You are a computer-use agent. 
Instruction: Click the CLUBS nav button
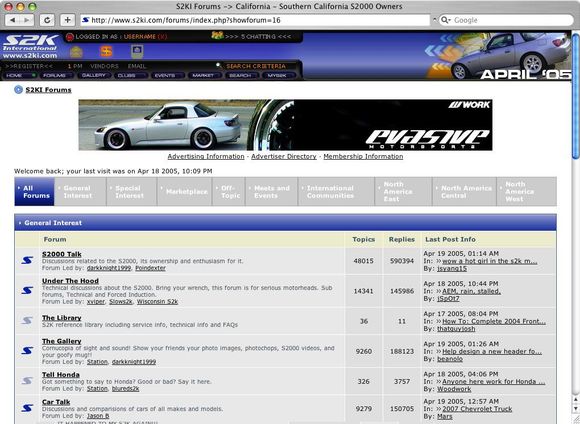[131, 75]
